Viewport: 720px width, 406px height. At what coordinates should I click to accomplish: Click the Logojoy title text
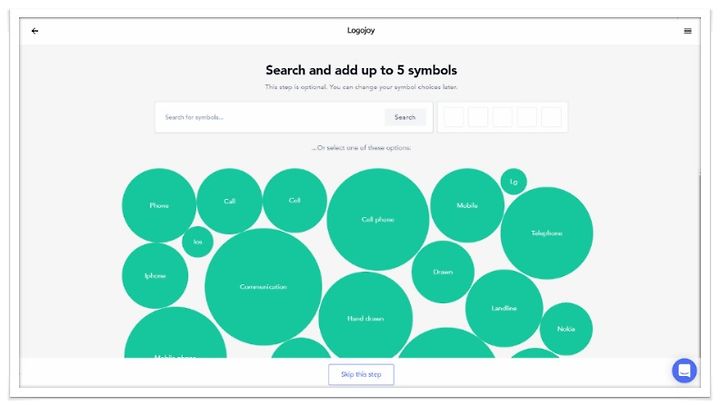(361, 30)
